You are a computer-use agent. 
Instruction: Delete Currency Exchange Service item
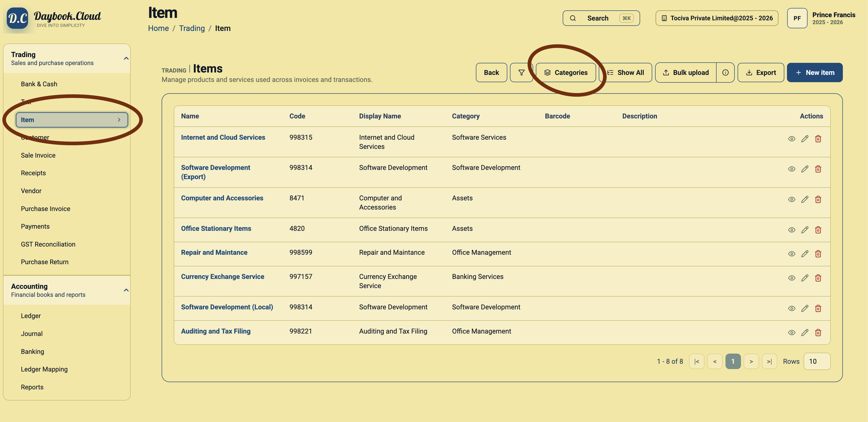(818, 278)
